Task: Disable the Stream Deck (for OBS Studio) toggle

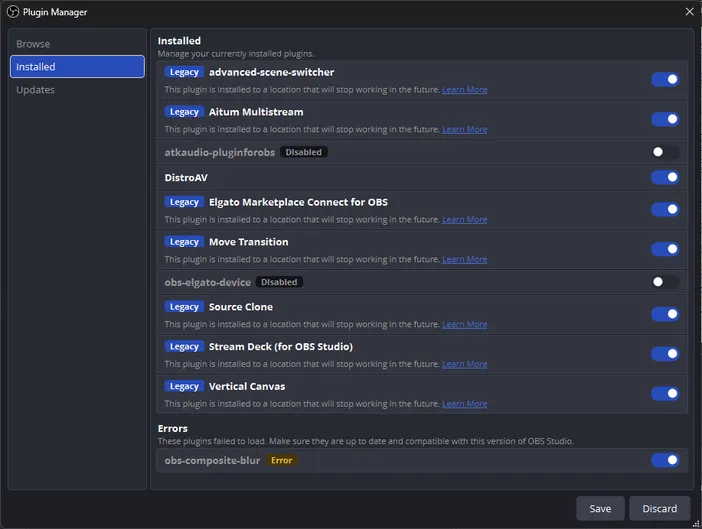Action: click(x=665, y=354)
